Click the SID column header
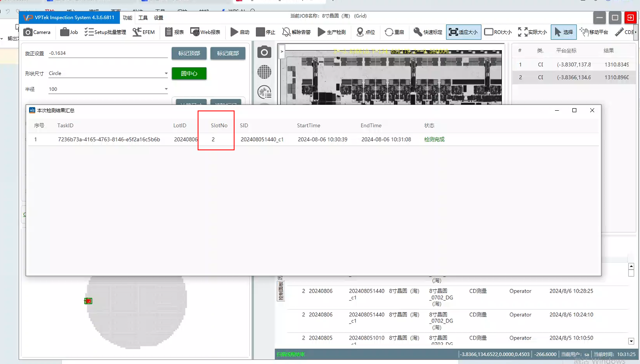This screenshot has width=640, height=364. pos(244,125)
